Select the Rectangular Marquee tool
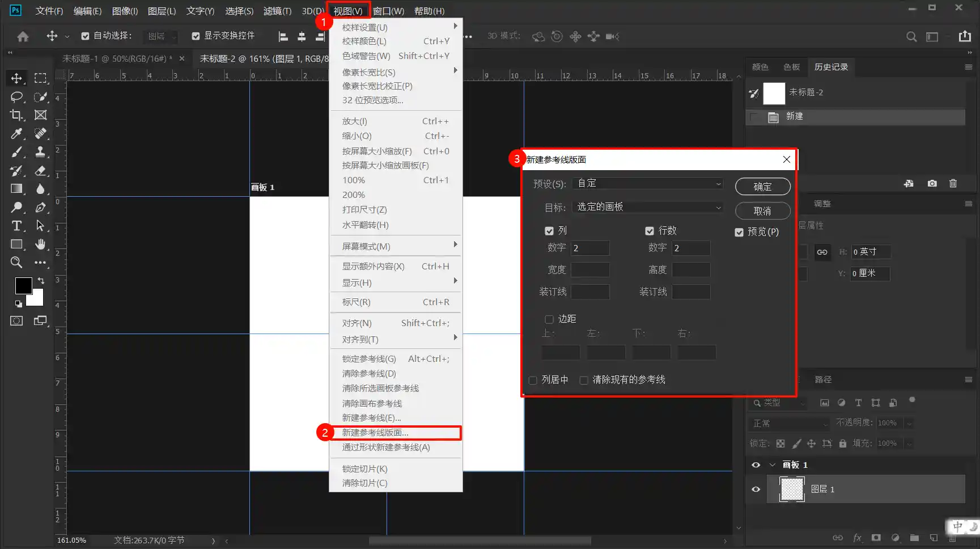 pyautogui.click(x=40, y=78)
